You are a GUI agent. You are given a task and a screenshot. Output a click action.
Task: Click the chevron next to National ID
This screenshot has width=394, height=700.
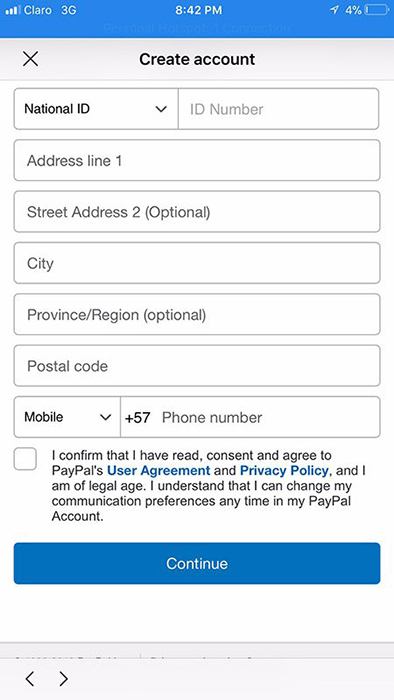click(161, 109)
